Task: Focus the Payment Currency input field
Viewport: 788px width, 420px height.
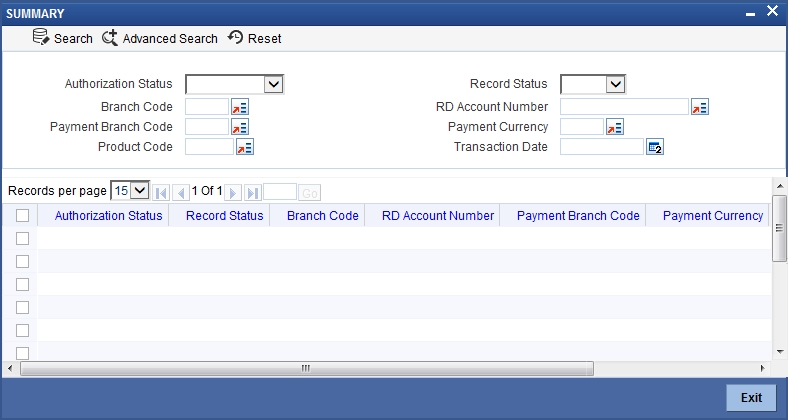Action: coord(582,127)
